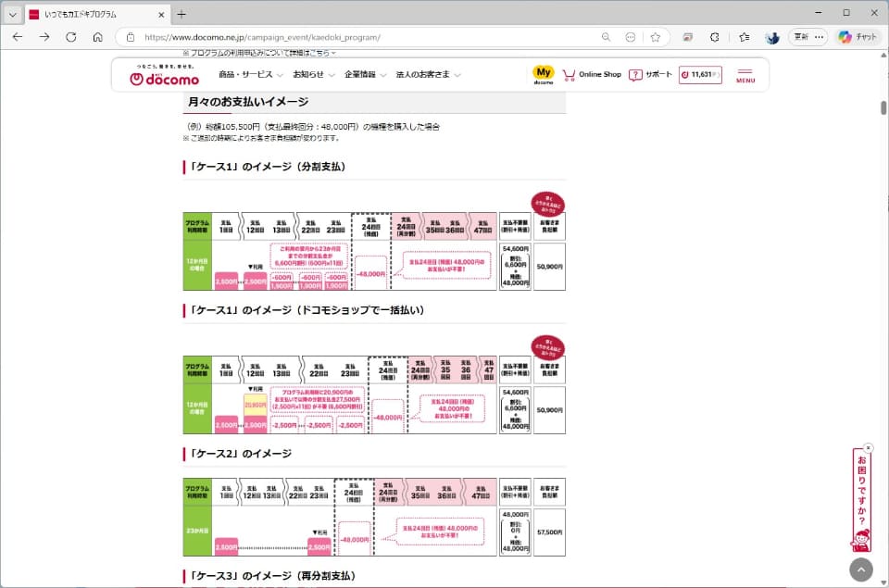
Task: Open the browser extensions puzzle icon
Action: (714, 37)
